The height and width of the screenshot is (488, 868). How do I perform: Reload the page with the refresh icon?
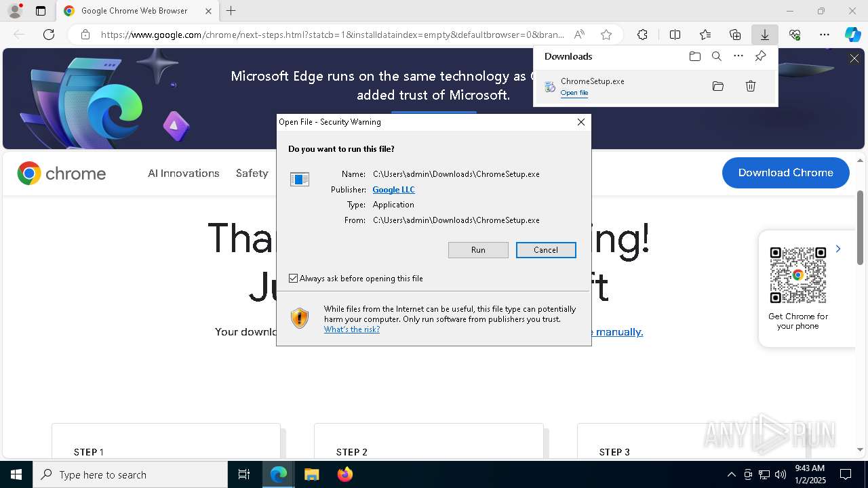point(49,35)
